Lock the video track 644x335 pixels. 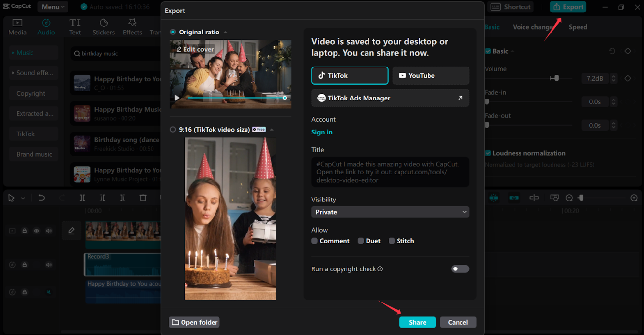(24, 231)
